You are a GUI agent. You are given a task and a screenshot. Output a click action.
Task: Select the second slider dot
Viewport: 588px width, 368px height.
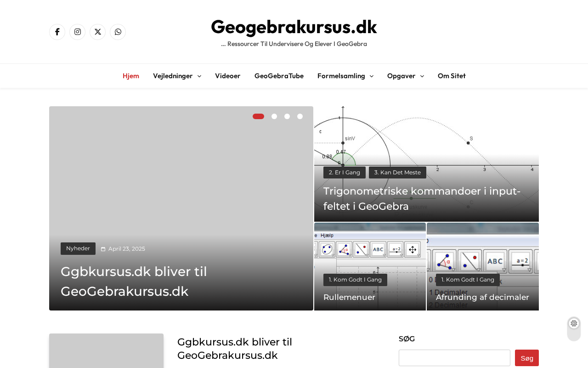tap(274, 116)
